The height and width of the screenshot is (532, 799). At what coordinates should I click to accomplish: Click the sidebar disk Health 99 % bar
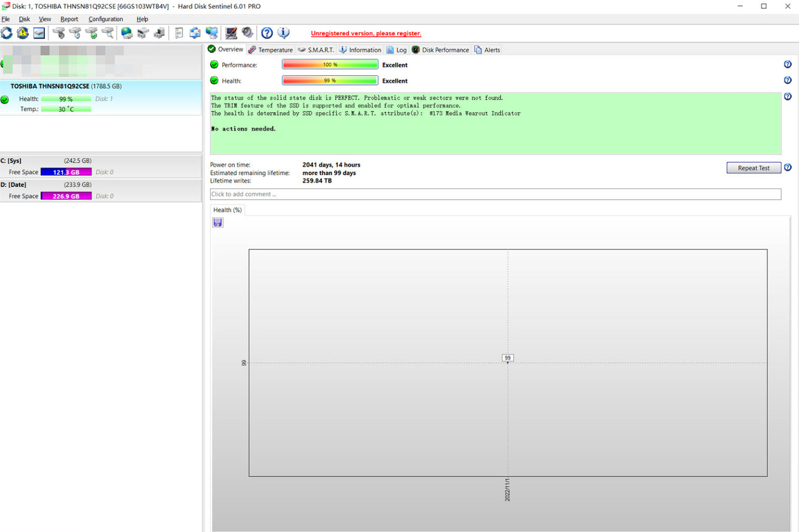pyautogui.click(x=66, y=99)
